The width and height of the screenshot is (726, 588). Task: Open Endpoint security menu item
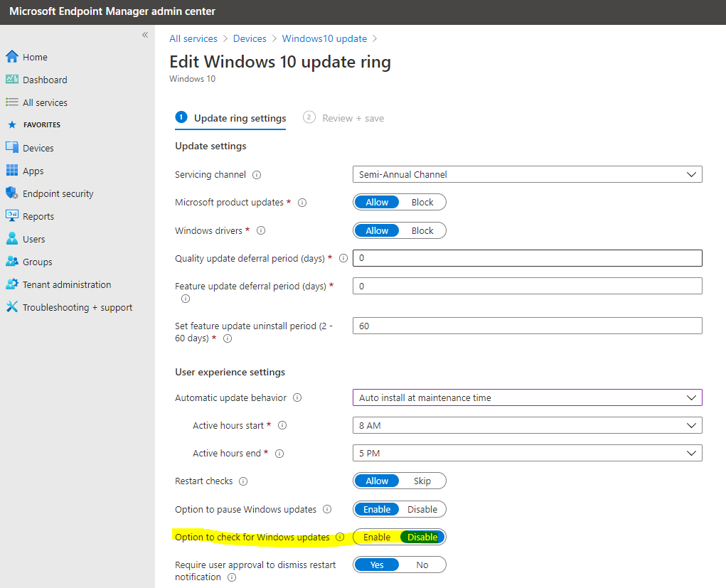(x=58, y=193)
